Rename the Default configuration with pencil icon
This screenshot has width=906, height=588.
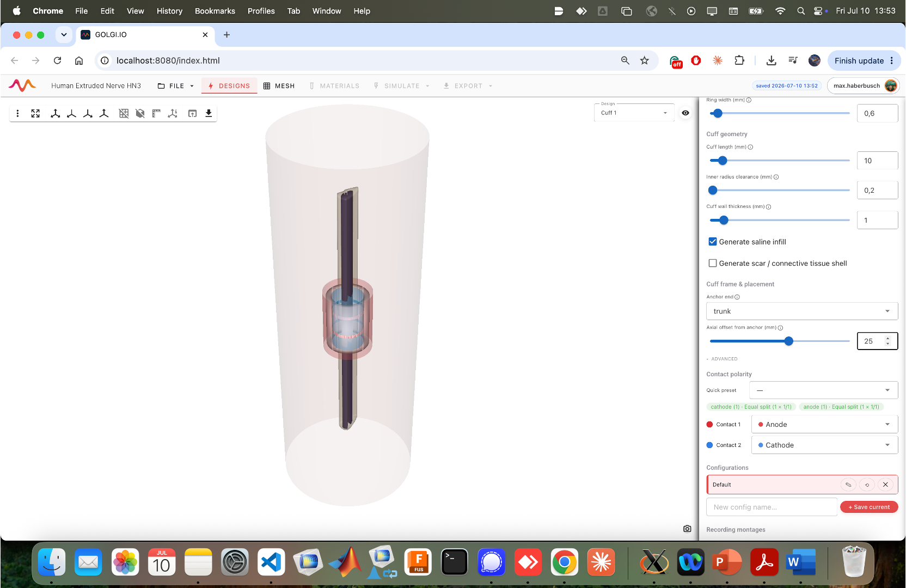(848, 485)
